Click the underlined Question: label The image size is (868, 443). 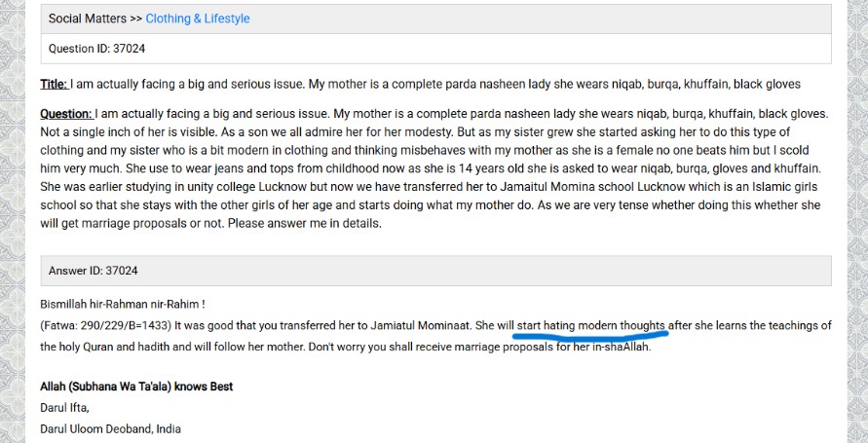66,114
